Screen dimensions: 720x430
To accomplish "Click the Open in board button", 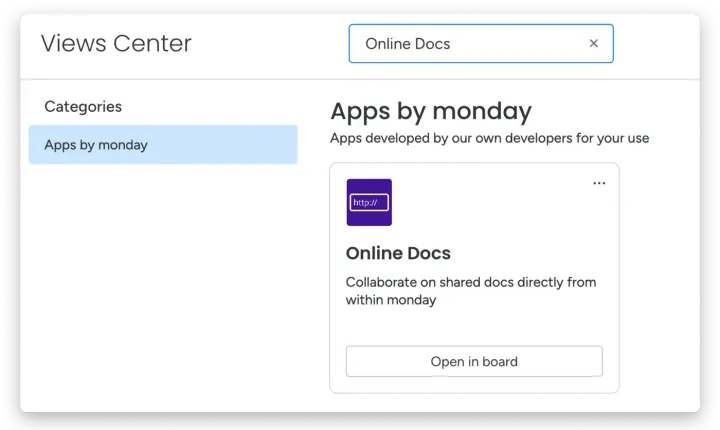I will 474,362.
